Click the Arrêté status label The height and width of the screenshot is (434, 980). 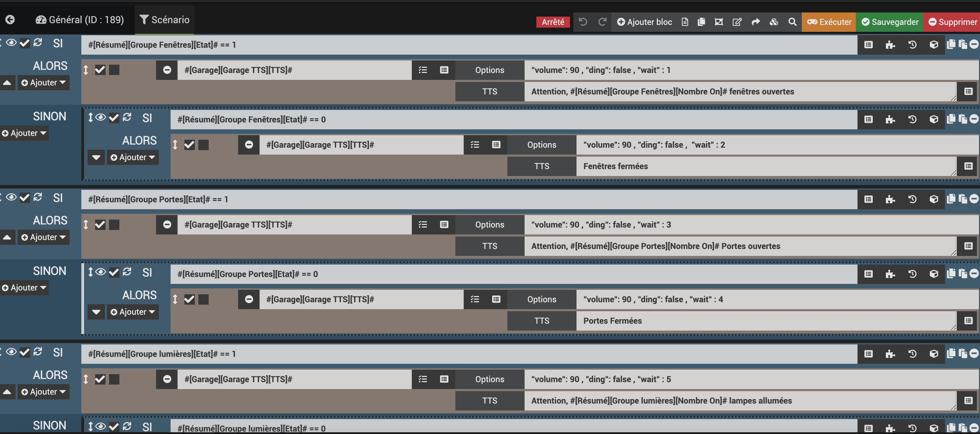tap(553, 22)
